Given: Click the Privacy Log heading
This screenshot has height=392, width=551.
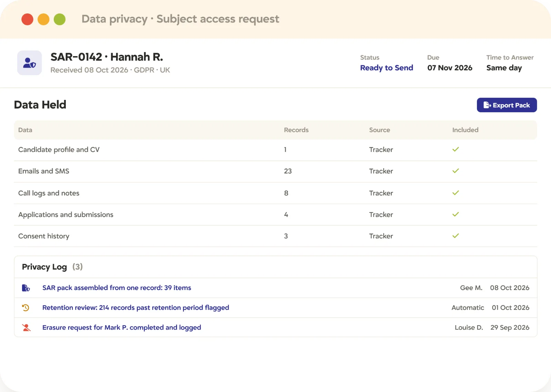Looking at the screenshot, I should [44, 267].
